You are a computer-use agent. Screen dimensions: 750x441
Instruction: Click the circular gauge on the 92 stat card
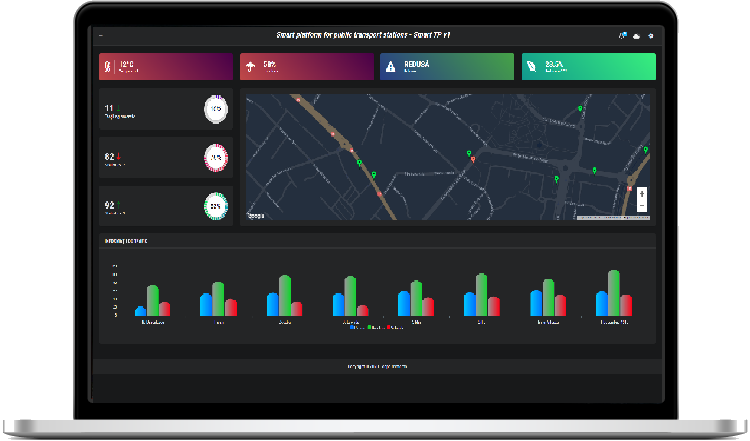click(x=215, y=205)
